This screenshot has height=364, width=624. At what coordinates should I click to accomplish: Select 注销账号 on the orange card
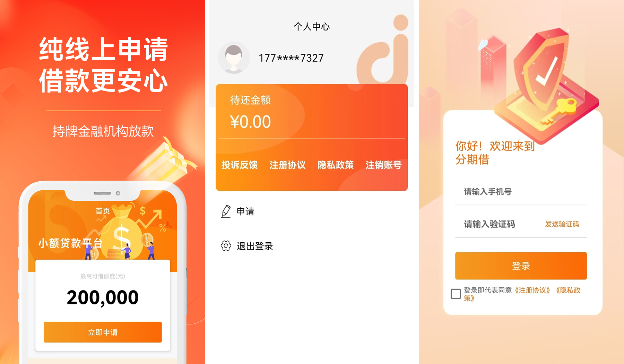[383, 165]
